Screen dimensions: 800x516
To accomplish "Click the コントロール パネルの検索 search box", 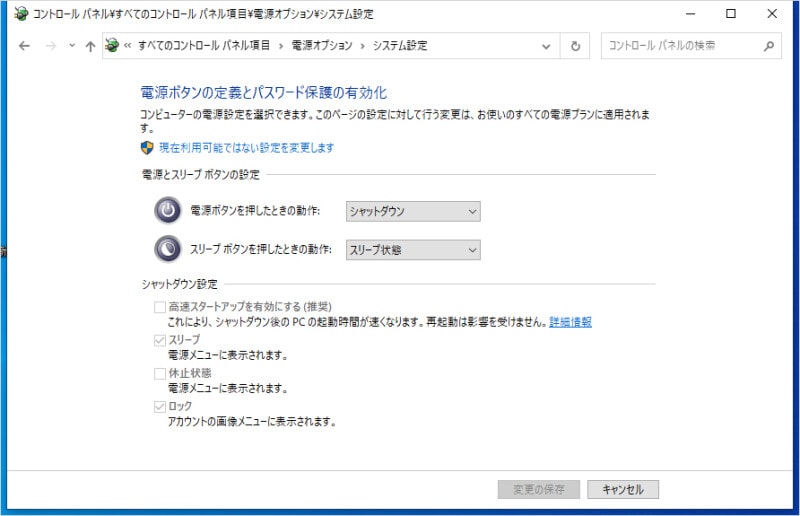I will point(691,46).
